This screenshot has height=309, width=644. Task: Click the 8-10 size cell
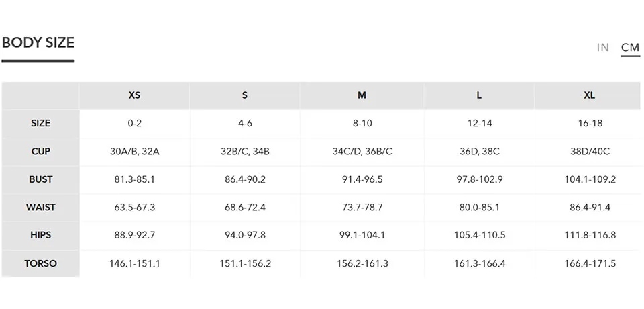[x=362, y=124]
